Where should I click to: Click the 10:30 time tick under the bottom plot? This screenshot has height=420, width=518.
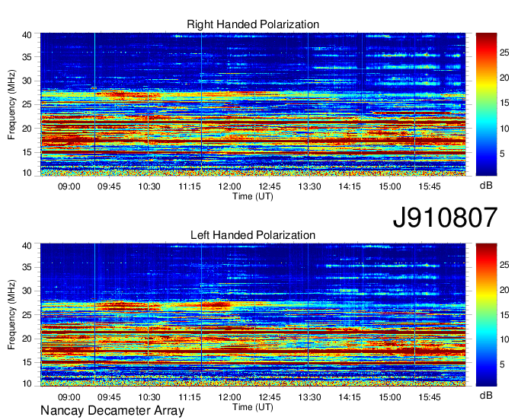(x=149, y=397)
